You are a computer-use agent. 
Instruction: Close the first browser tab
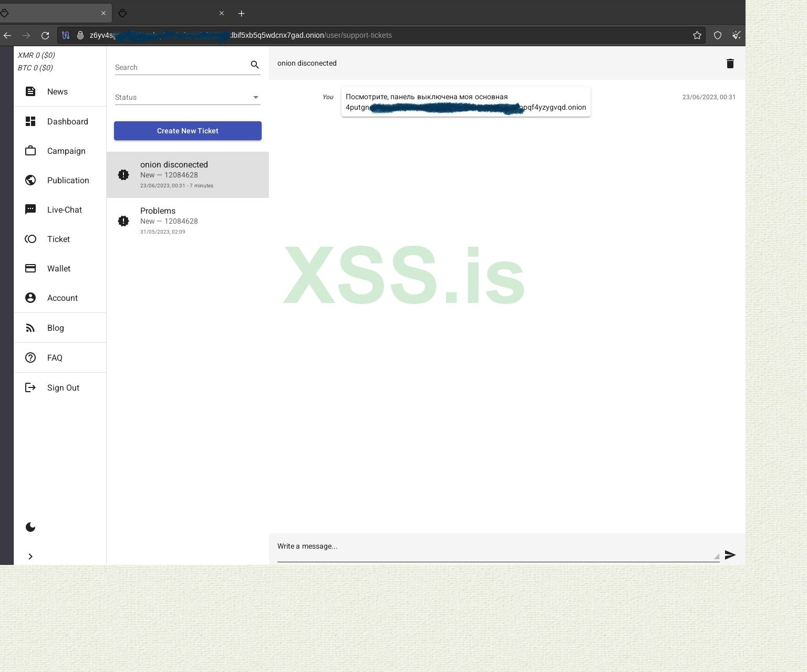[104, 13]
